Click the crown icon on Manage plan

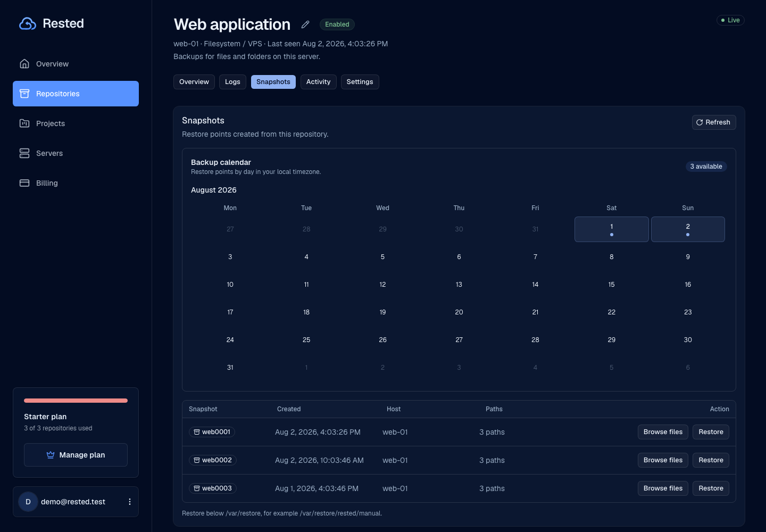click(x=51, y=455)
